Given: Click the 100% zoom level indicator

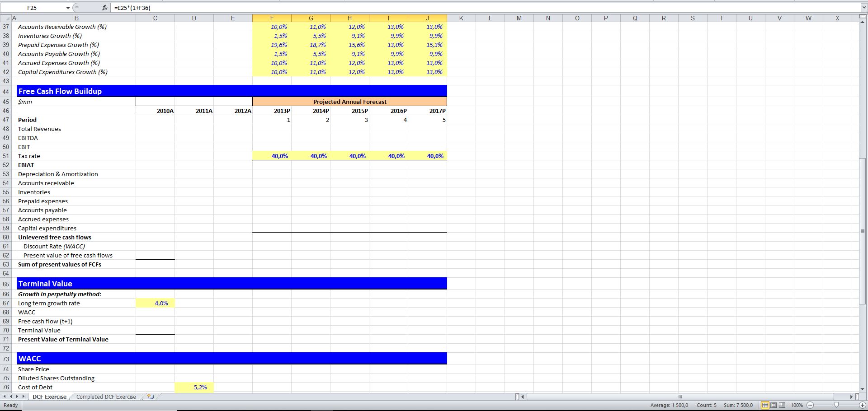Looking at the screenshot, I should (797, 405).
